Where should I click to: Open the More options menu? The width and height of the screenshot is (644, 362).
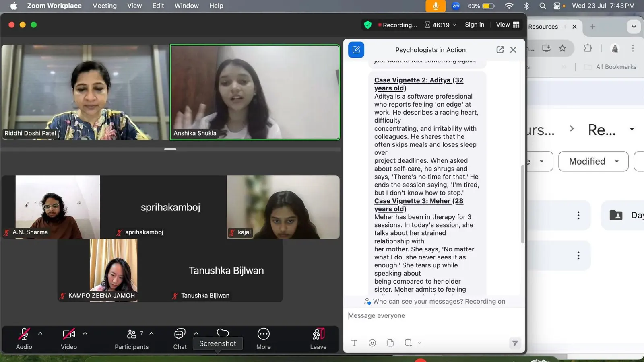(263, 339)
